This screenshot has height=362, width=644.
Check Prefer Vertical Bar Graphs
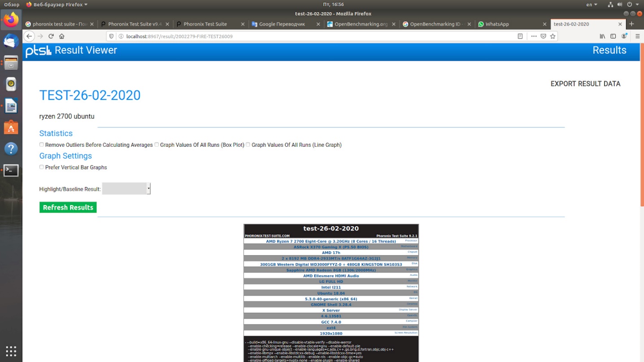(42, 167)
